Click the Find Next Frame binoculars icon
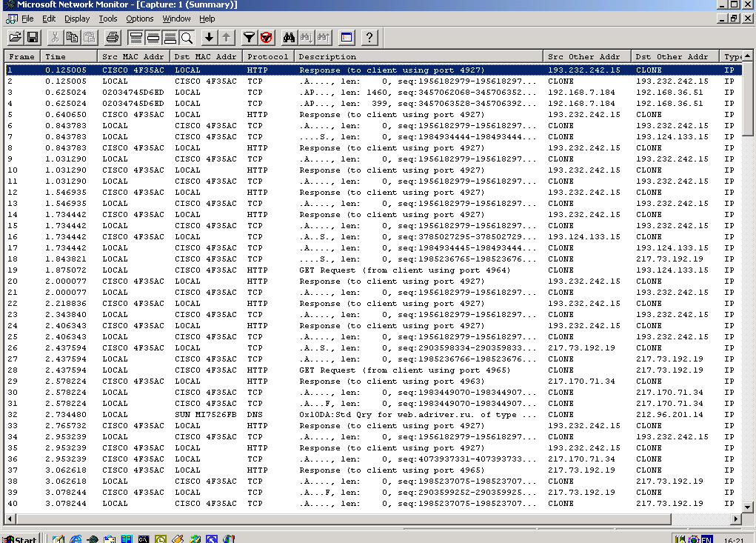The height and width of the screenshot is (543, 756). (x=306, y=37)
